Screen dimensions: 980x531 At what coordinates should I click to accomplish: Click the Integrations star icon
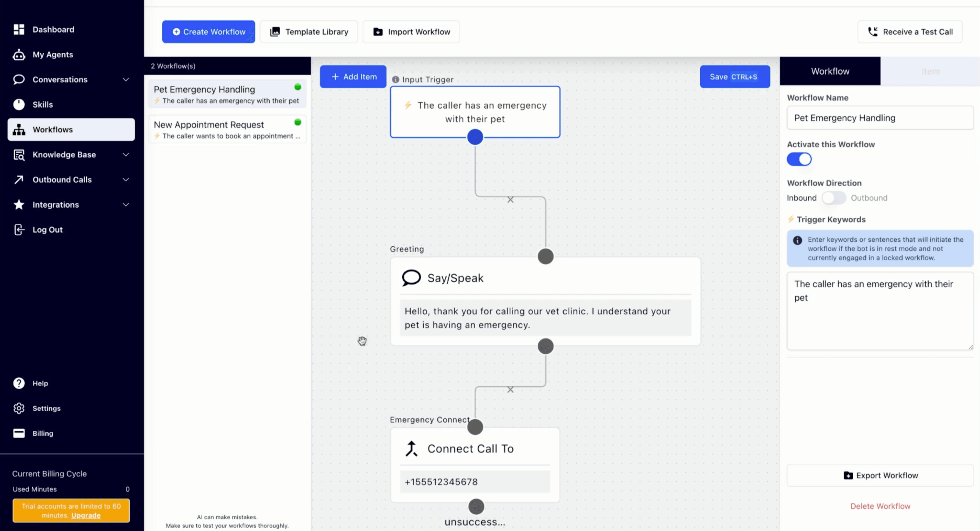tap(19, 205)
